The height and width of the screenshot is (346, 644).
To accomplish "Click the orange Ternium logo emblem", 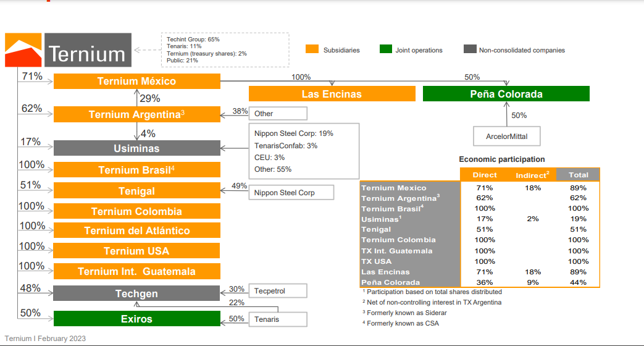I will pyautogui.click(x=24, y=51).
